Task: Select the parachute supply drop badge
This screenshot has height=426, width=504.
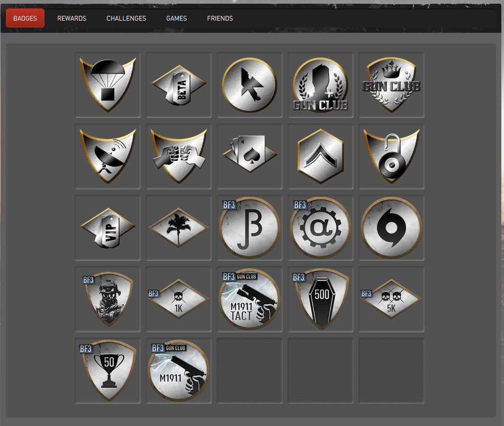Action: (107, 85)
